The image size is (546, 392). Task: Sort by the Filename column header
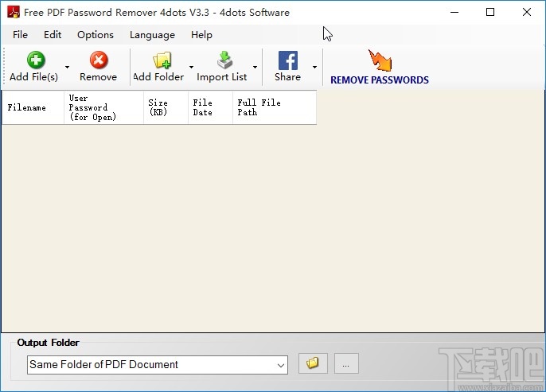33,107
